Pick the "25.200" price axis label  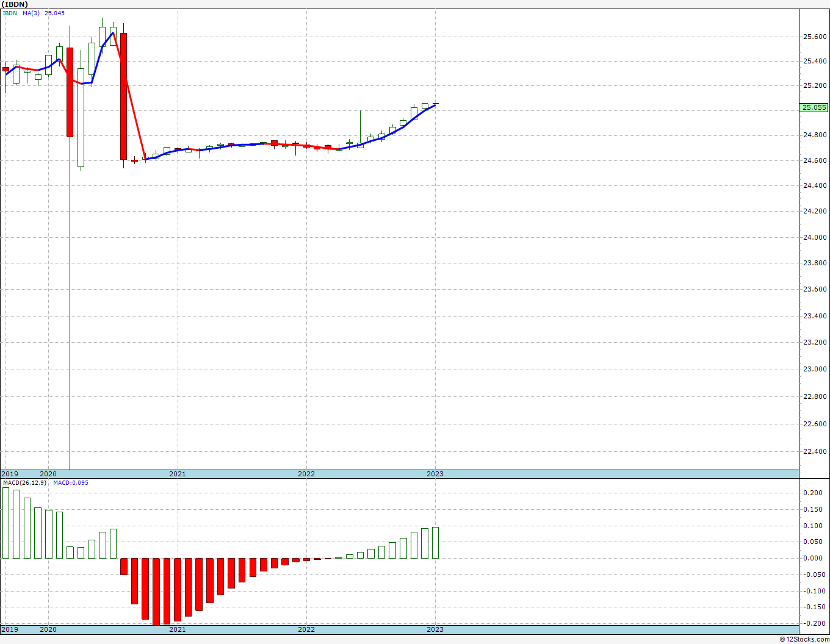tap(815, 85)
